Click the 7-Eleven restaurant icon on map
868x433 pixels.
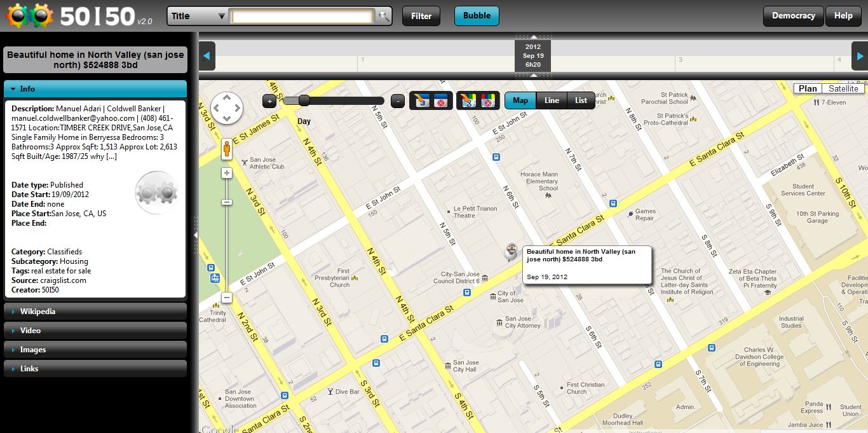tap(815, 102)
